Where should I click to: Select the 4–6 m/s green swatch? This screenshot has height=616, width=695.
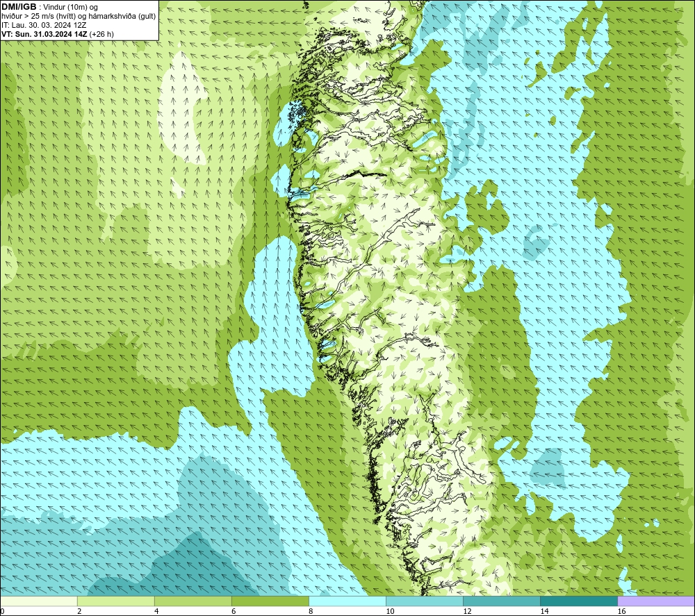pos(193,601)
